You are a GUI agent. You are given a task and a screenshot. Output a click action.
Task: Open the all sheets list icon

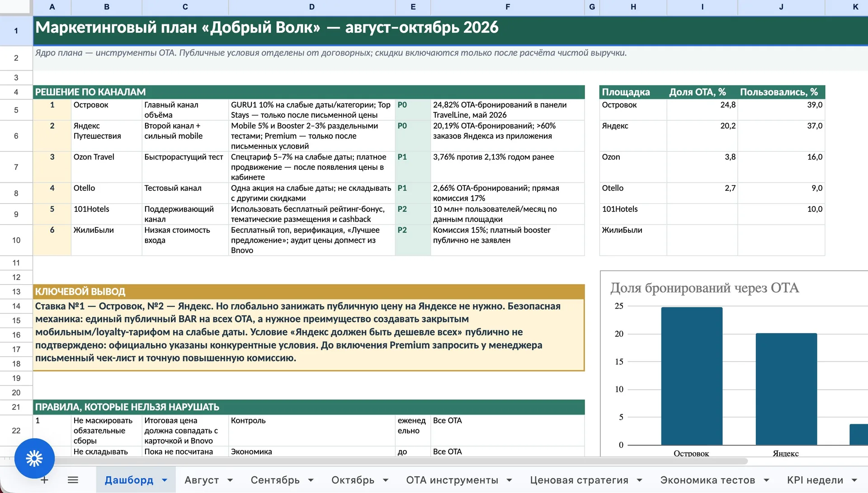click(73, 480)
